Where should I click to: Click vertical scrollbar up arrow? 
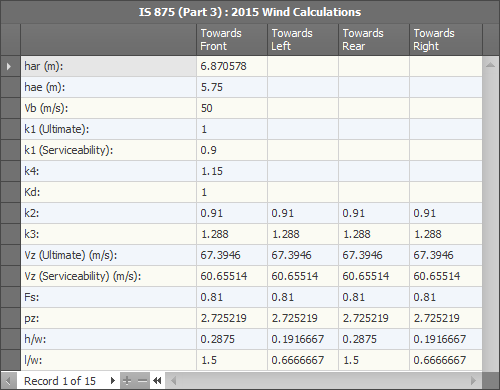[x=490, y=65]
